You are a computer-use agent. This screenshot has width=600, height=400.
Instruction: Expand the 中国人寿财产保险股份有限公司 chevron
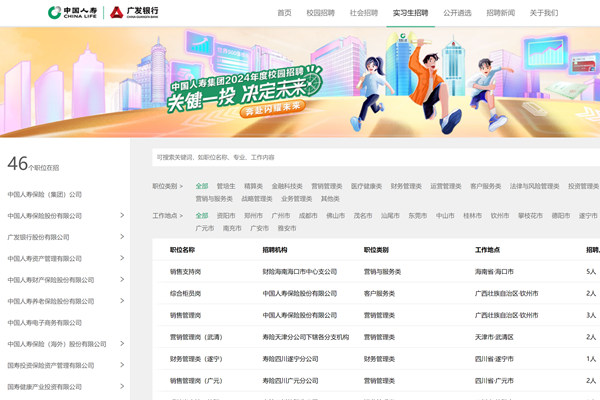tap(122, 280)
